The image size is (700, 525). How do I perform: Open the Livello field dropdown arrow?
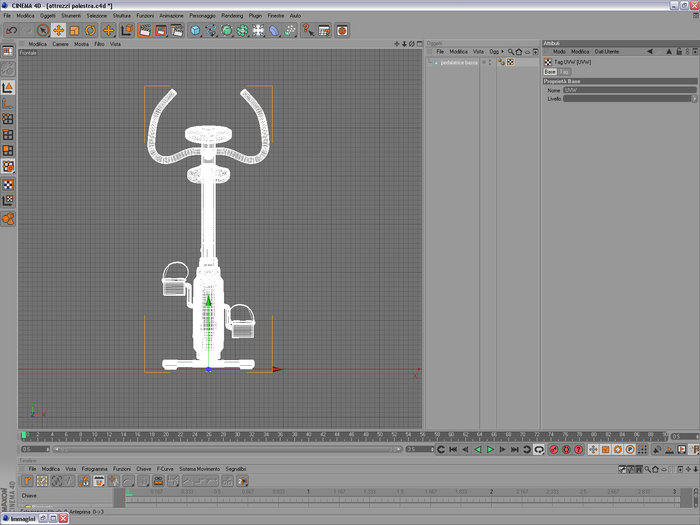(x=694, y=99)
